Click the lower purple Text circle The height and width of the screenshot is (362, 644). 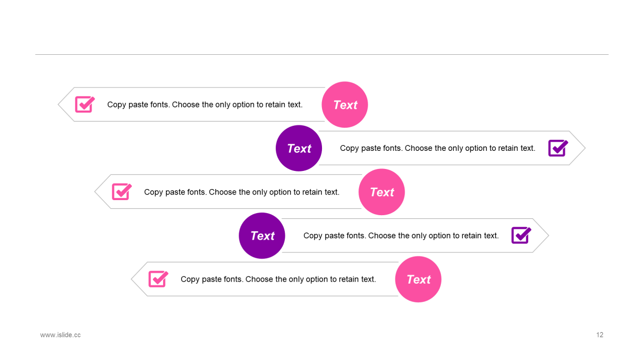(262, 235)
